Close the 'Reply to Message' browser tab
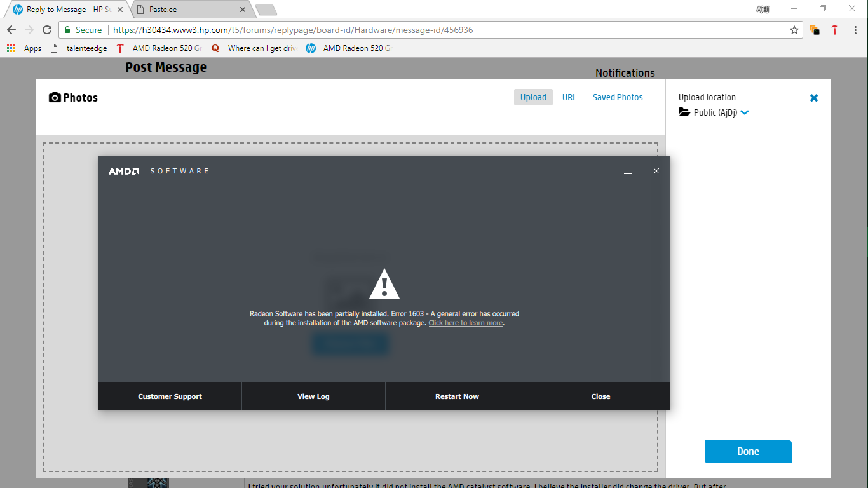The height and width of the screenshot is (488, 868). pos(120,10)
